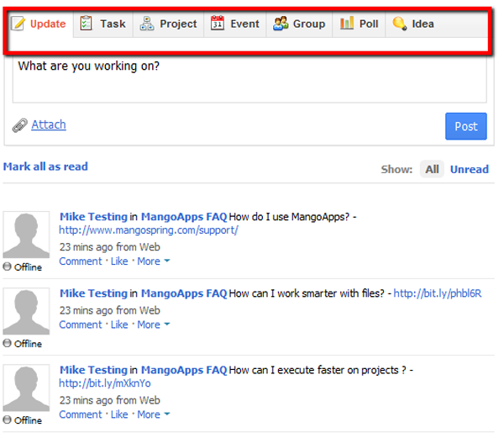The height and width of the screenshot is (438, 504).
Task: Expand More on the 'execute faster on projects' post
Action: click(x=154, y=414)
